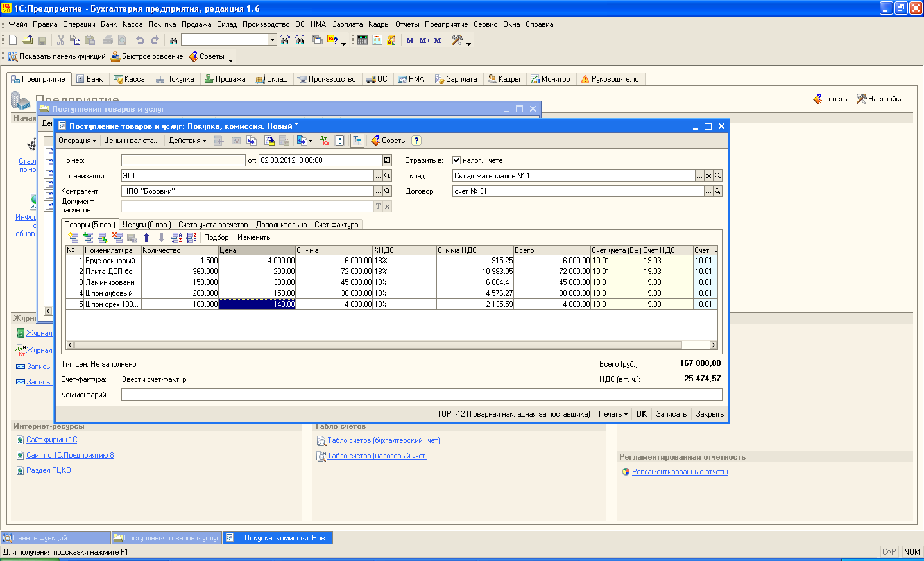The height and width of the screenshot is (561, 924).
Task: Toggle the налог. учете checkbox
Action: click(456, 160)
